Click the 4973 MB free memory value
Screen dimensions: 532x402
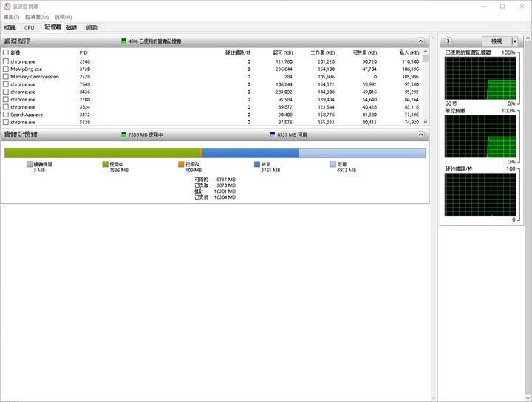pos(347,170)
